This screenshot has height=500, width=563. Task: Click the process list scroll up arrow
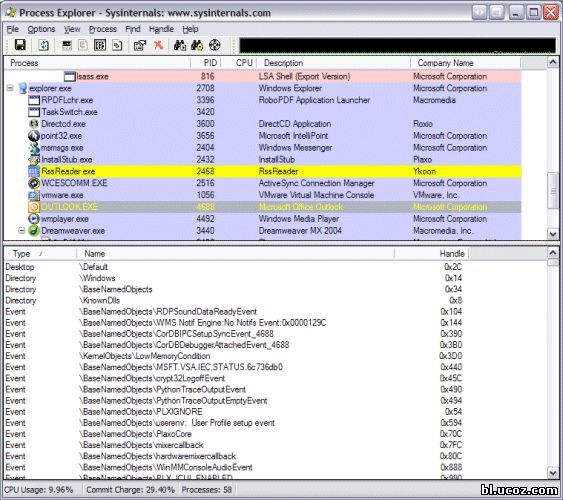point(553,62)
